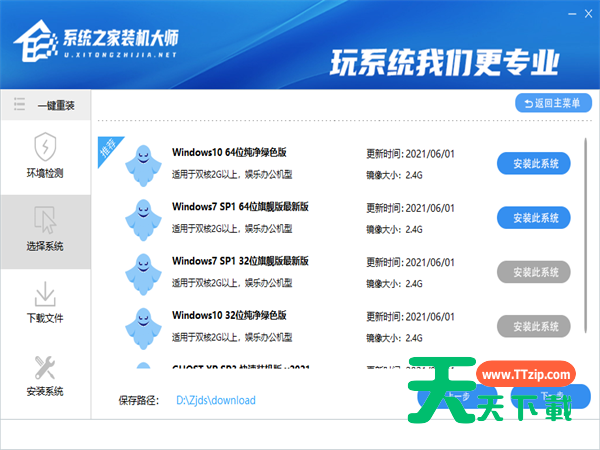Select the 一键重装 sidebar header
The image size is (600, 450).
coord(46,105)
